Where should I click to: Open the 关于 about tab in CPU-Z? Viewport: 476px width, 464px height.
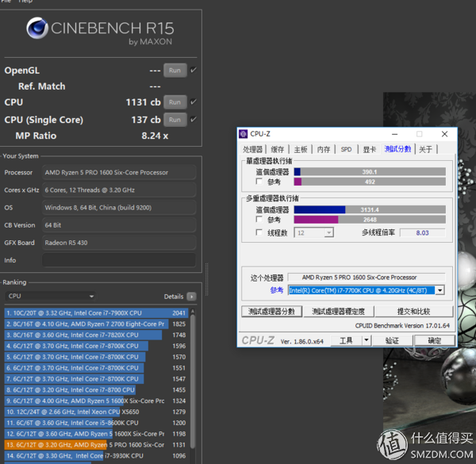(x=425, y=149)
